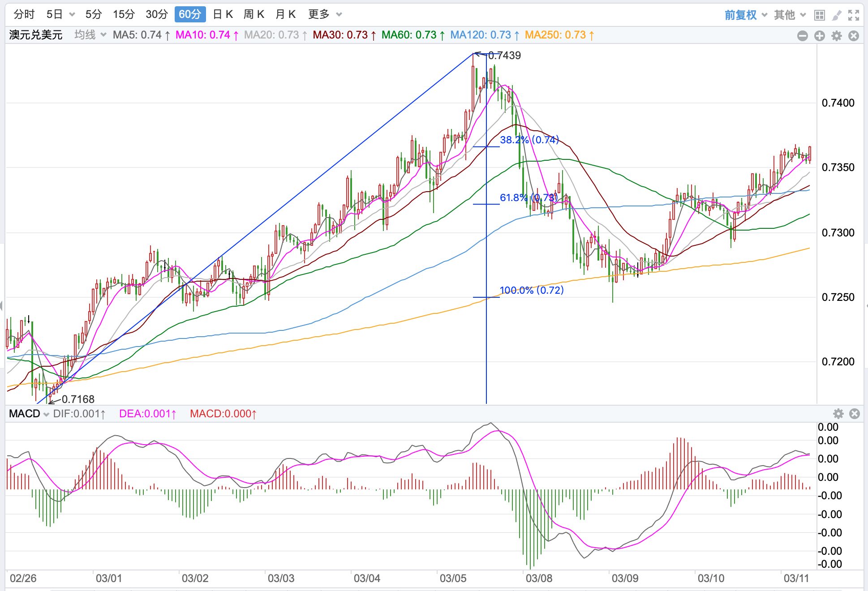Switch to 月K monthly candlestick view
Image resolution: width=868 pixels, height=591 pixels.
pyautogui.click(x=285, y=14)
